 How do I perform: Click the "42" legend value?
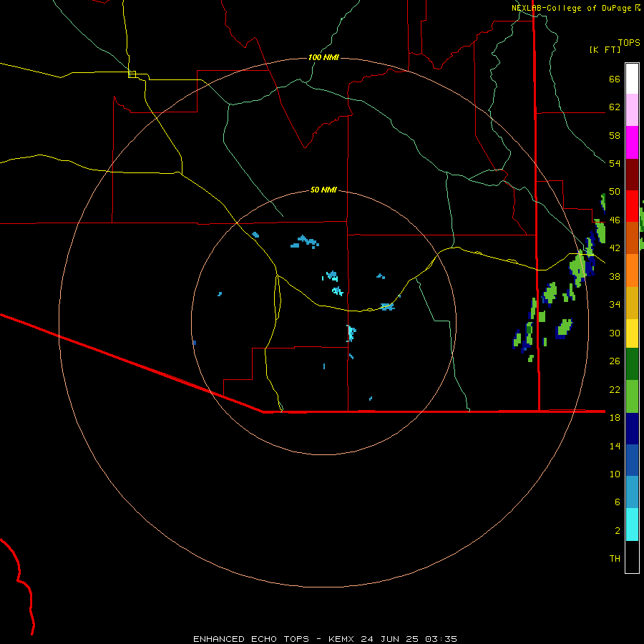pos(615,248)
